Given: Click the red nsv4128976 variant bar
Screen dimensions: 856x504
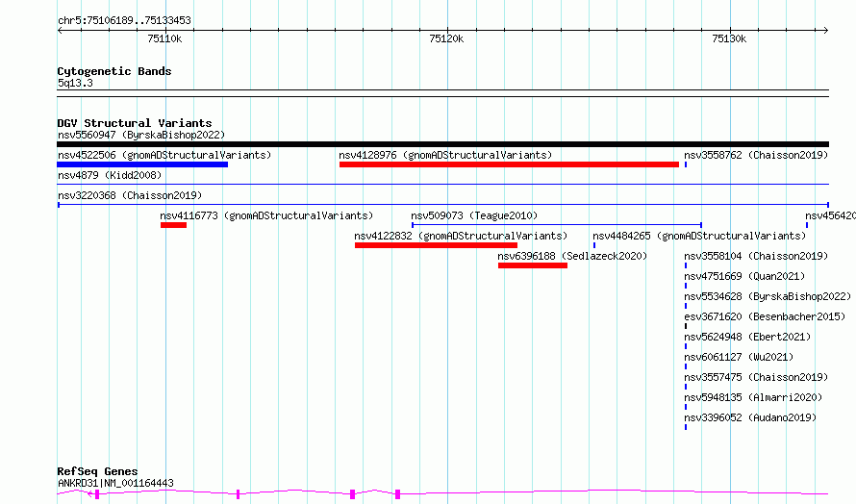Looking at the screenshot, I should 509,164.
